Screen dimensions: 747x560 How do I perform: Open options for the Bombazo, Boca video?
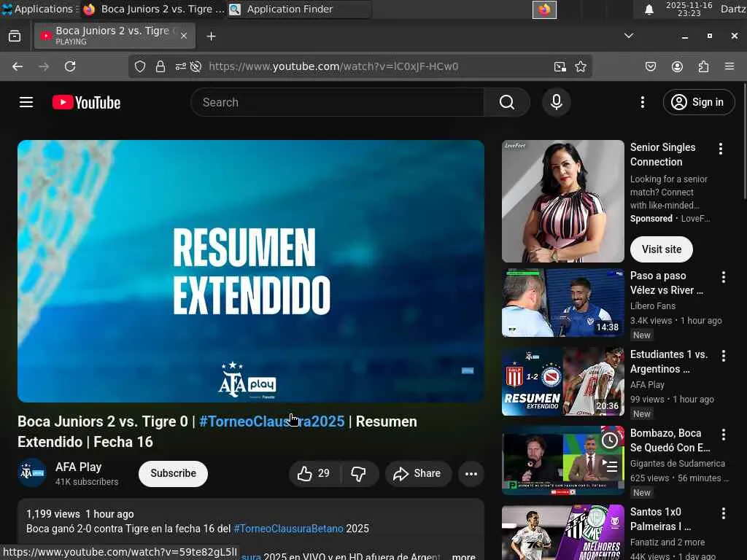tap(723, 435)
